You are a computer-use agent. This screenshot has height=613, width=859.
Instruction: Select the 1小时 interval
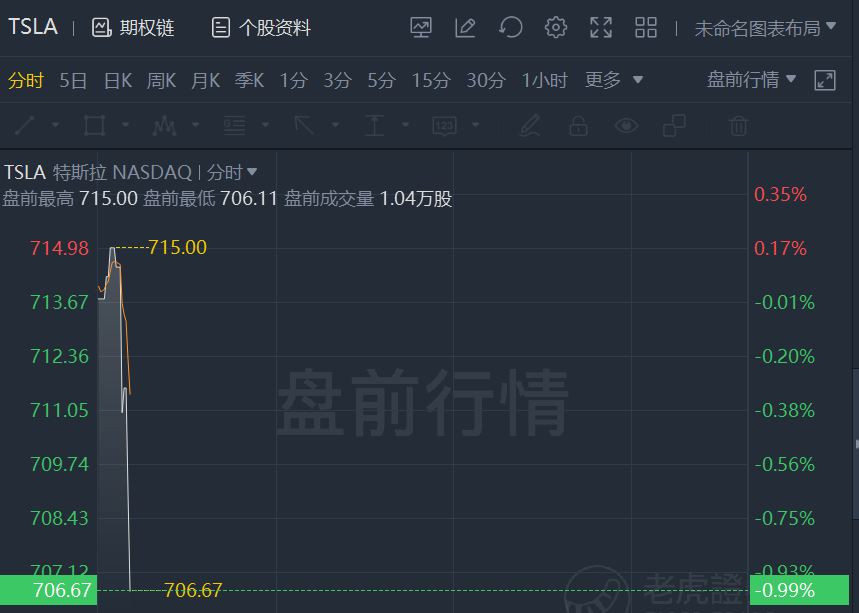pyautogui.click(x=545, y=81)
